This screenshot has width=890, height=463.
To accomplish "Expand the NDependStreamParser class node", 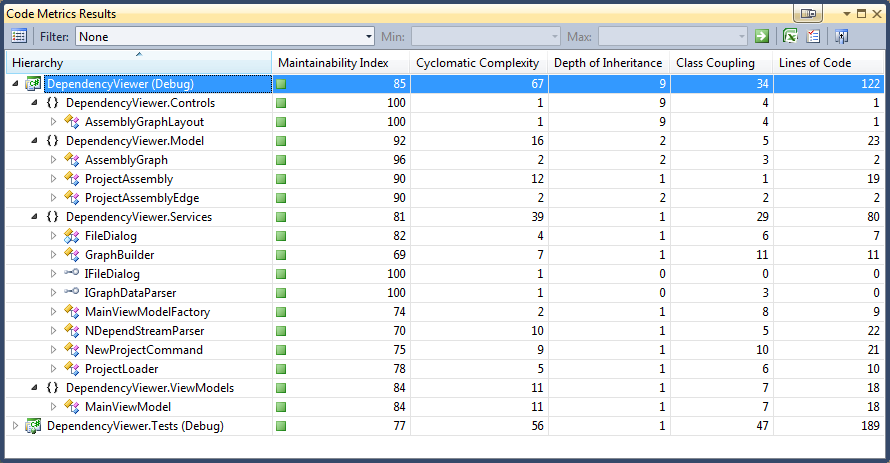I will pyautogui.click(x=53, y=331).
